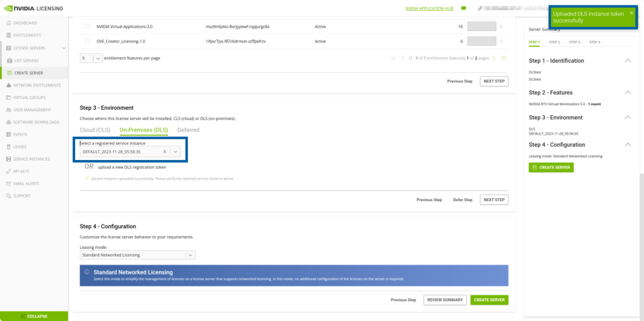
Task: Click the green chat feedback icon
Action: coord(463,8)
